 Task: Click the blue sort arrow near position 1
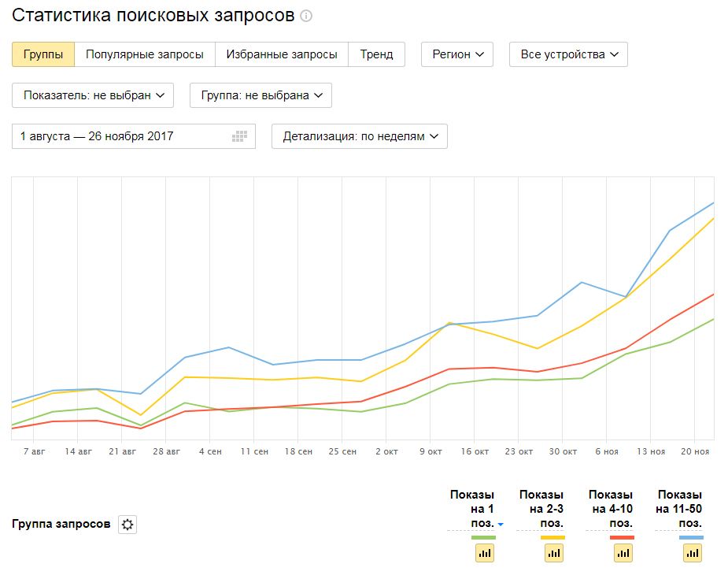501,525
